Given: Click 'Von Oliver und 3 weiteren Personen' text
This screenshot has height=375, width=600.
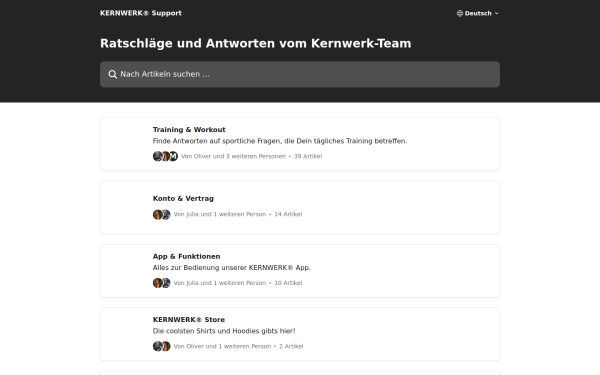Looking at the screenshot, I should pos(233,156).
